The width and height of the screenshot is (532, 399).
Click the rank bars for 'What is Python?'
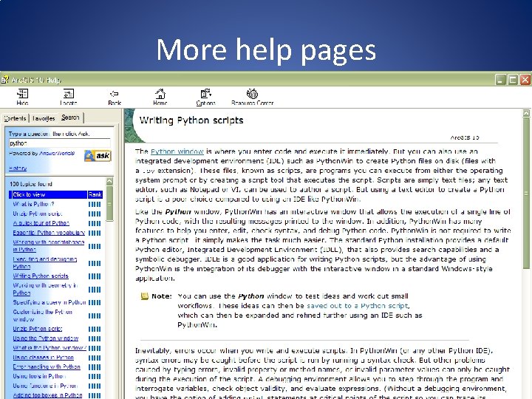(x=95, y=204)
